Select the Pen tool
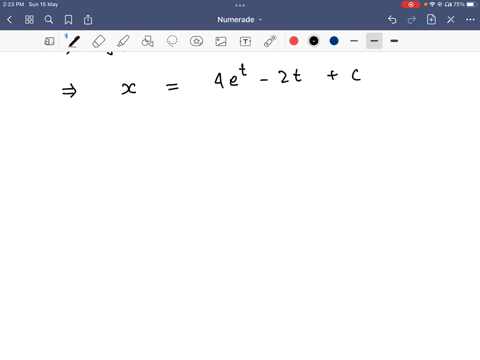 click(x=74, y=41)
